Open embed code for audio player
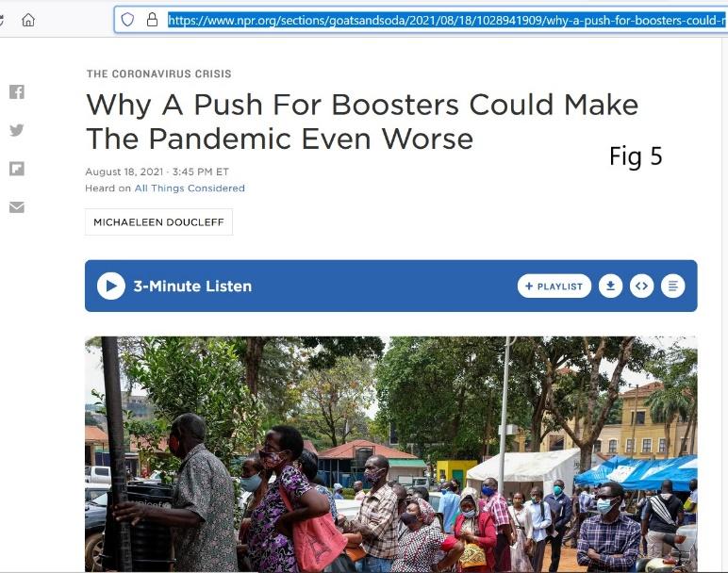This screenshot has width=728, height=573. (x=641, y=286)
